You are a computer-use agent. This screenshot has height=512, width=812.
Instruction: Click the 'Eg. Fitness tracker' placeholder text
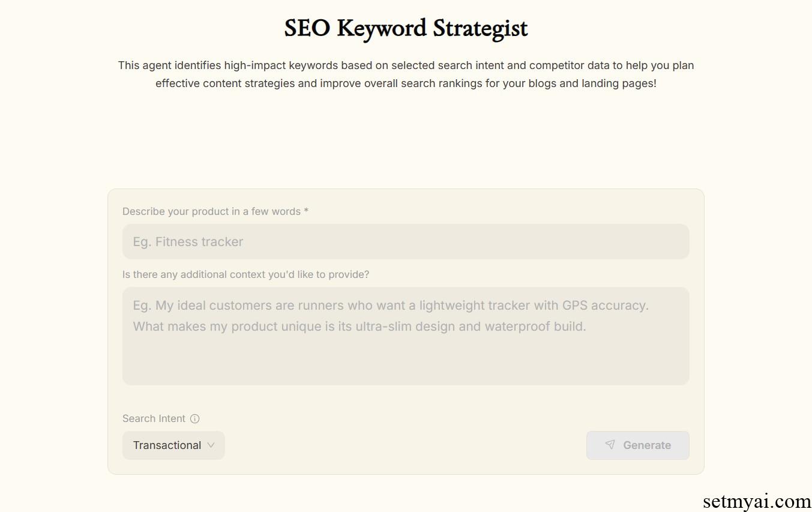[188, 242]
